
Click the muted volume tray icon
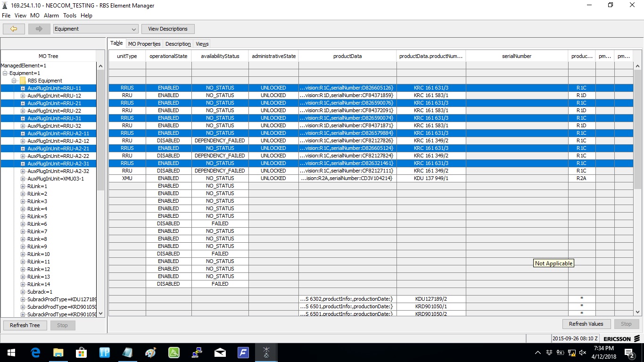583,352
